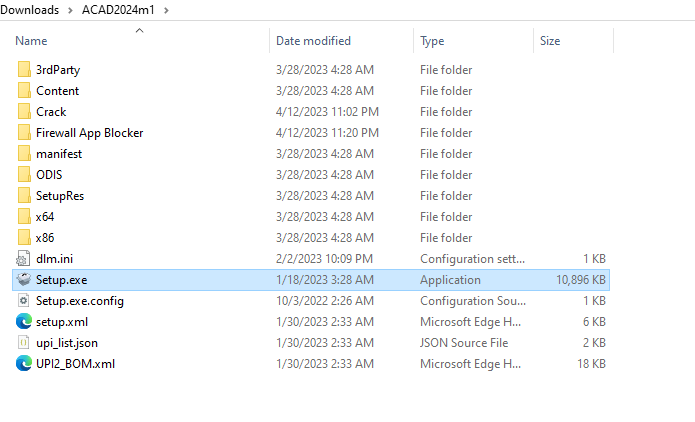Click the 2/2/2023 10:09 PM date cell
The width and height of the screenshot is (695, 422).
[324, 258]
